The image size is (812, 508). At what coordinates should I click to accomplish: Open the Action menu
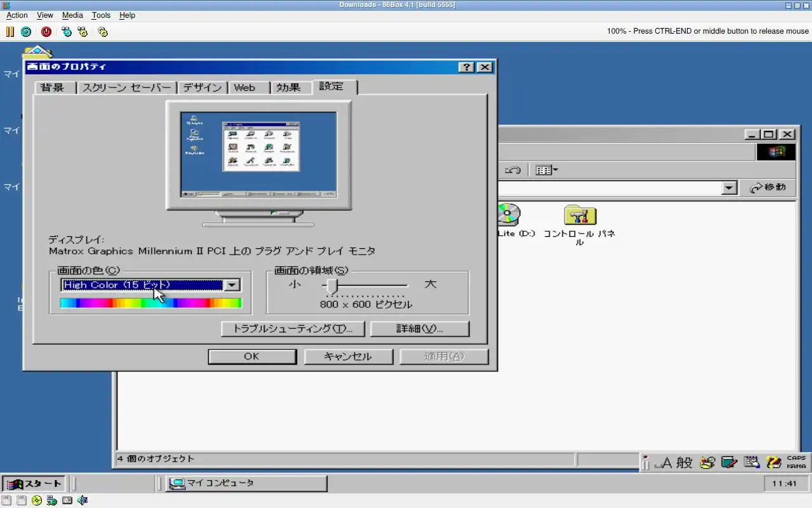click(x=17, y=15)
